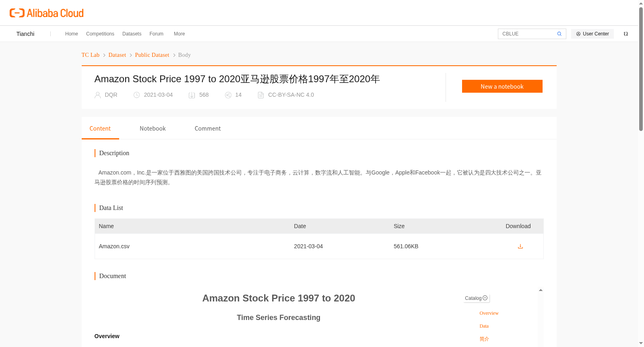Screen dimensions: 644x347
Task: Jump to Data in the catalog
Action: coord(484,326)
